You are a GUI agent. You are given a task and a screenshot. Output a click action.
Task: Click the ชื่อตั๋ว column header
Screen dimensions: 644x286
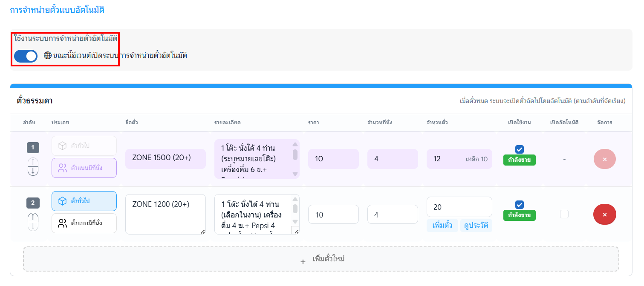132,123
